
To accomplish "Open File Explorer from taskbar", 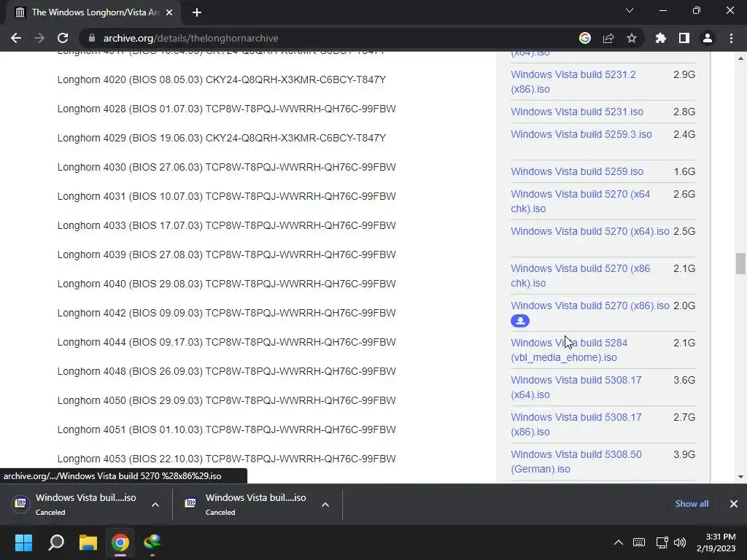I will 88,542.
